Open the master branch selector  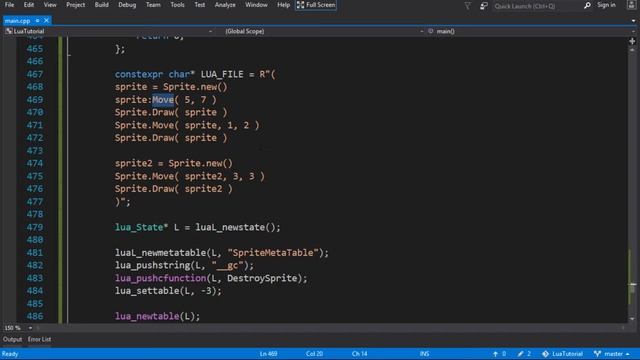pyautogui.click(x=612, y=354)
